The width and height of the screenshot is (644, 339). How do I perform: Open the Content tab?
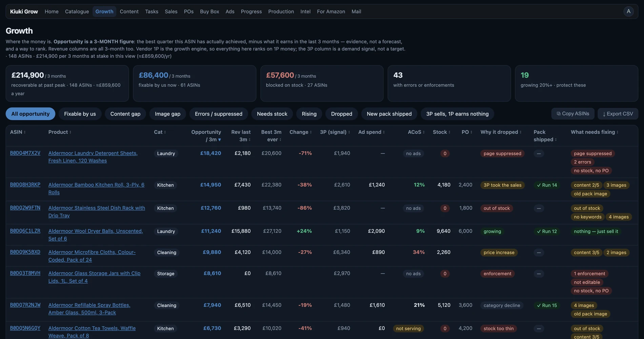click(129, 12)
